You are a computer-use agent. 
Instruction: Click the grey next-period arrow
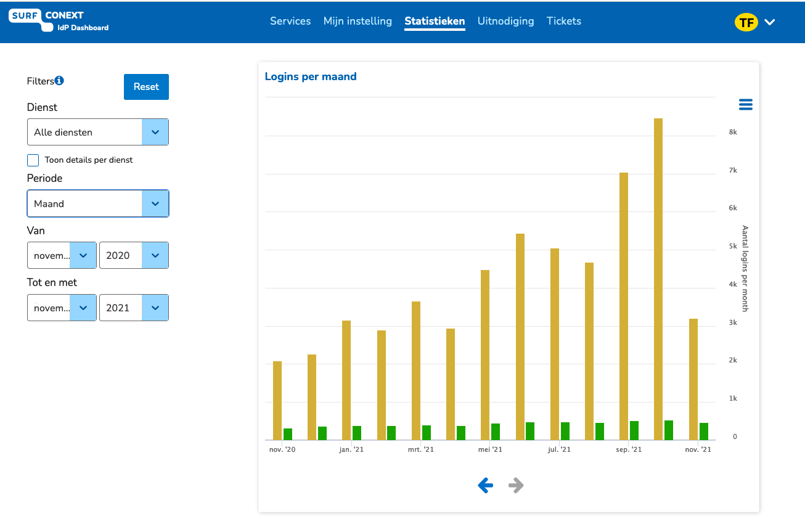tap(516, 486)
